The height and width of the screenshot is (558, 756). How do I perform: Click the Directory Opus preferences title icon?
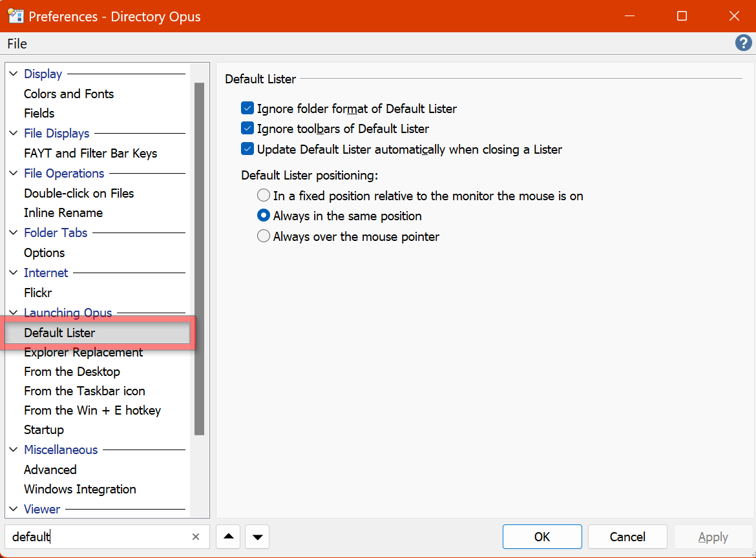[x=16, y=16]
